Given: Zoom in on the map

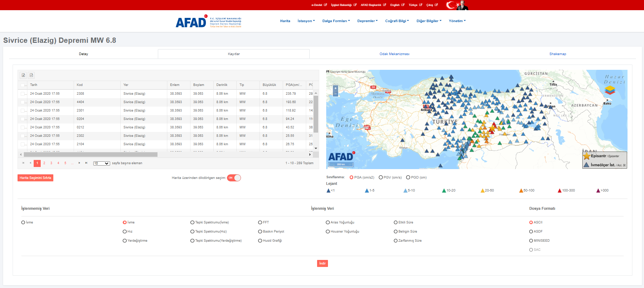Looking at the screenshot, I should tap(335, 88).
